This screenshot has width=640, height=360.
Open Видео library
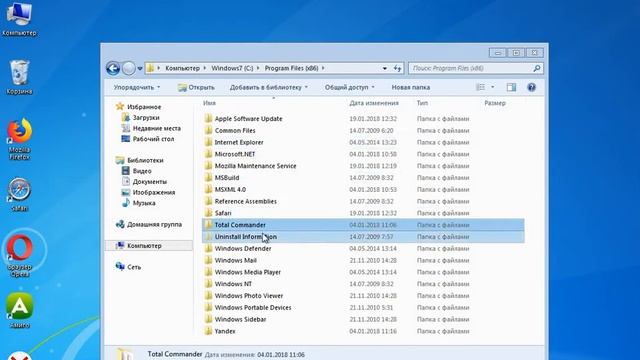coord(136,171)
